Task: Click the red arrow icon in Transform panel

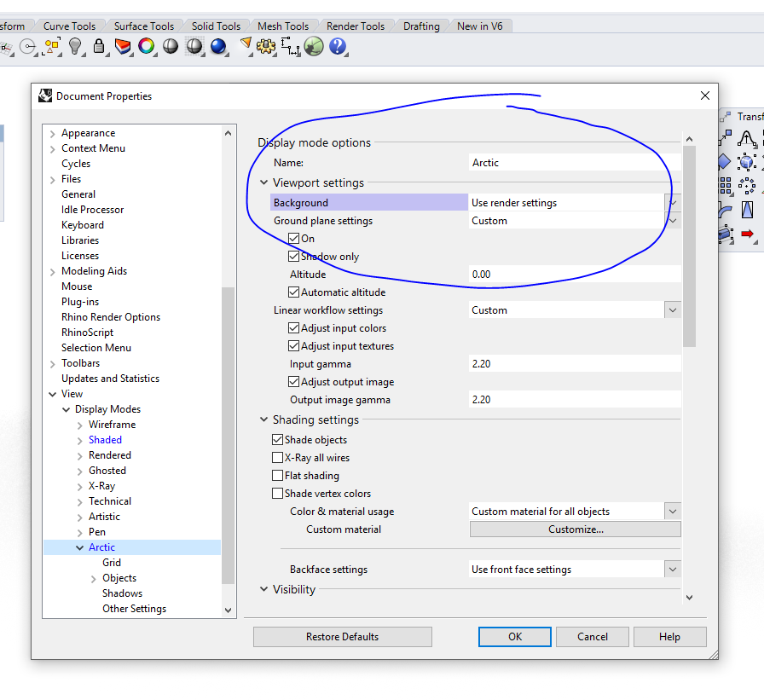Action: click(747, 234)
